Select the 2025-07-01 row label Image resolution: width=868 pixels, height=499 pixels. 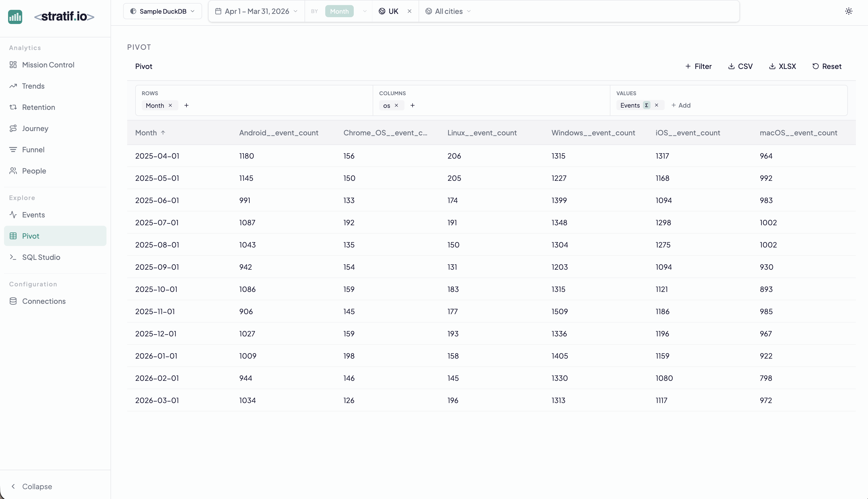tap(157, 223)
